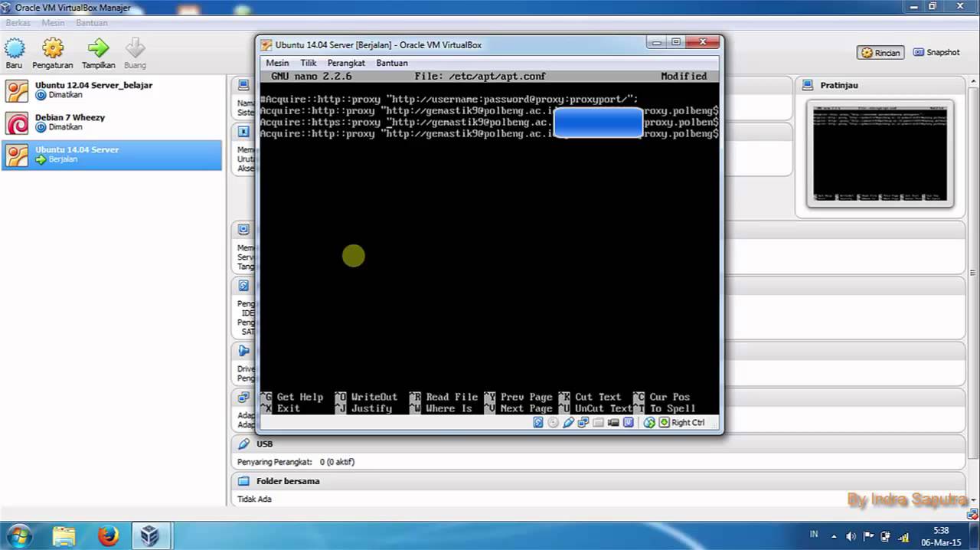Click network adapters status icon in VM

(583, 422)
